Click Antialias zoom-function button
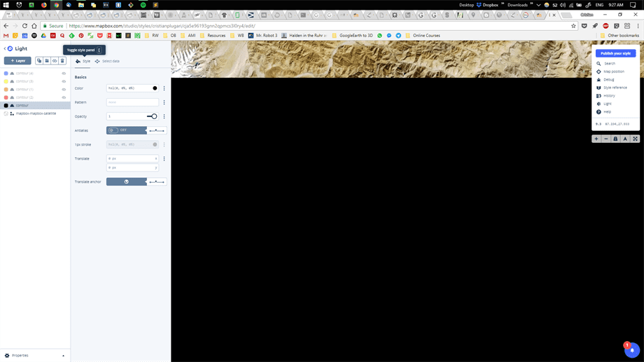Viewport: 644px width, 362px height. (x=157, y=130)
